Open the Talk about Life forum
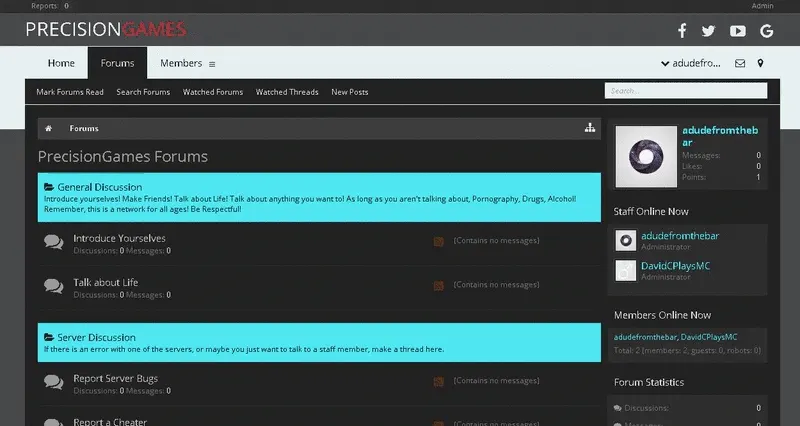Viewport: 800px width, 426px height. (106, 282)
